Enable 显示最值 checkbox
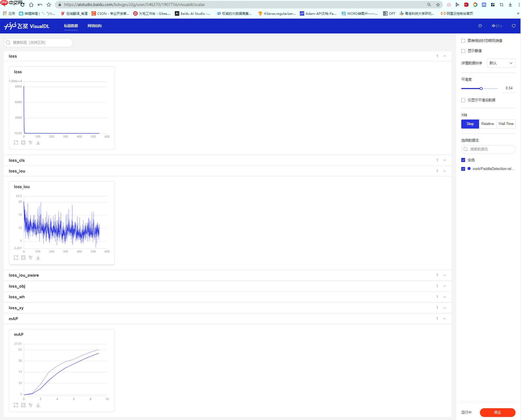Image resolution: width=521 pixels, height=420 pixels. click(463, 51)
